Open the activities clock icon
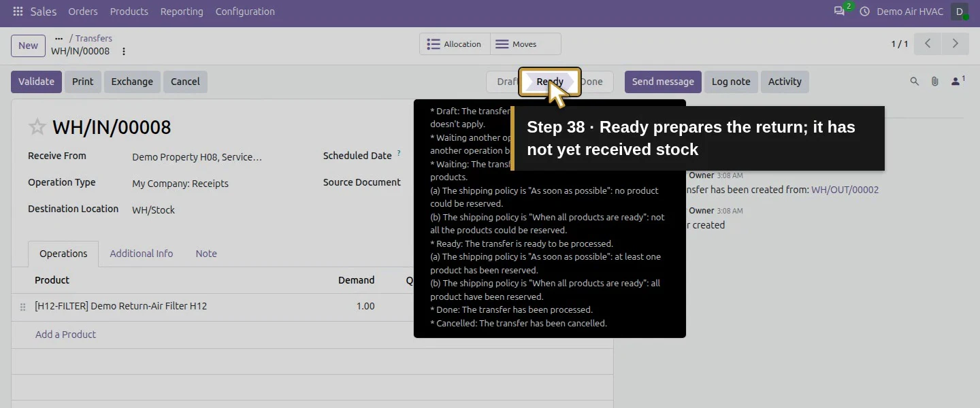980x408 pixels. [865, 12]
